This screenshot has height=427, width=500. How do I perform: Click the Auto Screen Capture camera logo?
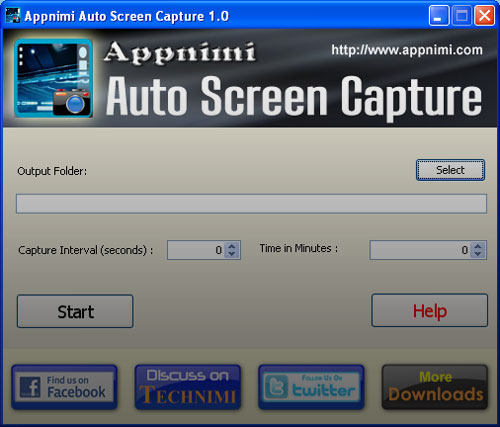coord(53,79)
